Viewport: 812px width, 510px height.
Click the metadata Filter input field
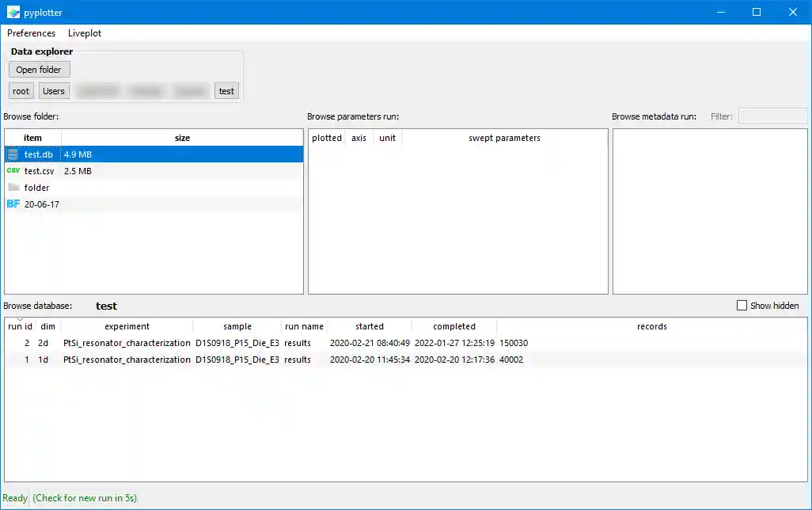[772, 116]
